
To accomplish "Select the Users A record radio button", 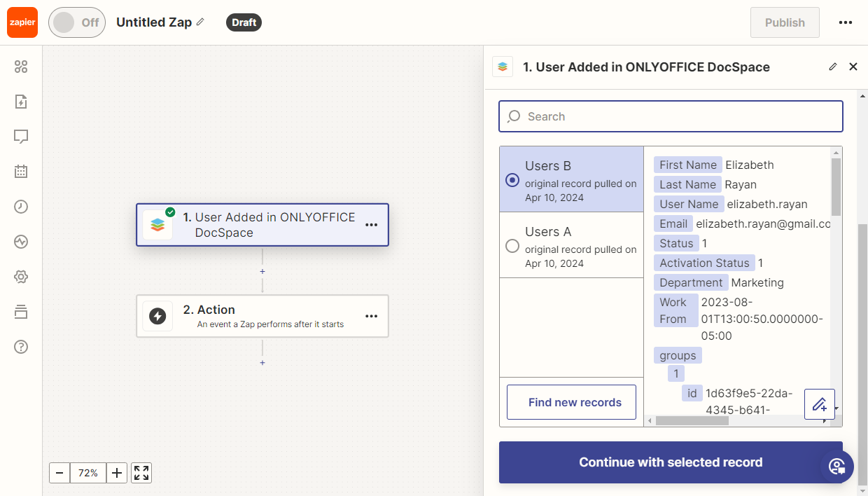I will coord(512,246).
